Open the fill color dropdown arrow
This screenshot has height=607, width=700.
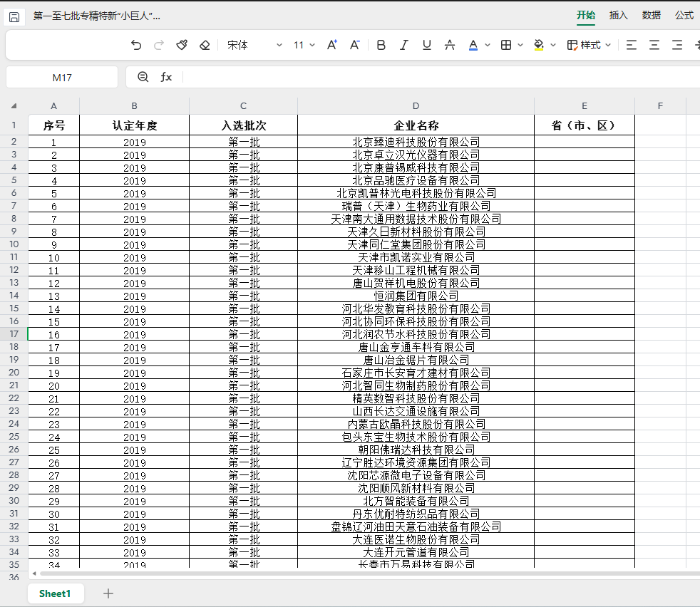point(553,45)
